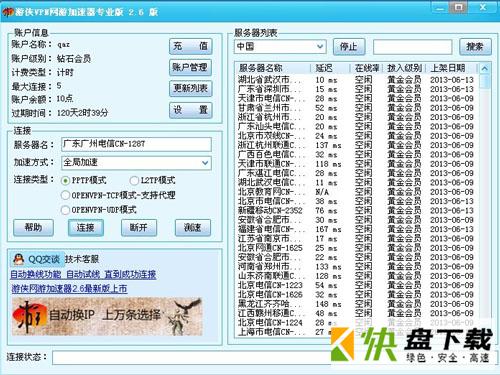
Task: Select L2TP mode radio button
Action: pyautogui.click(x=134, y=181)
